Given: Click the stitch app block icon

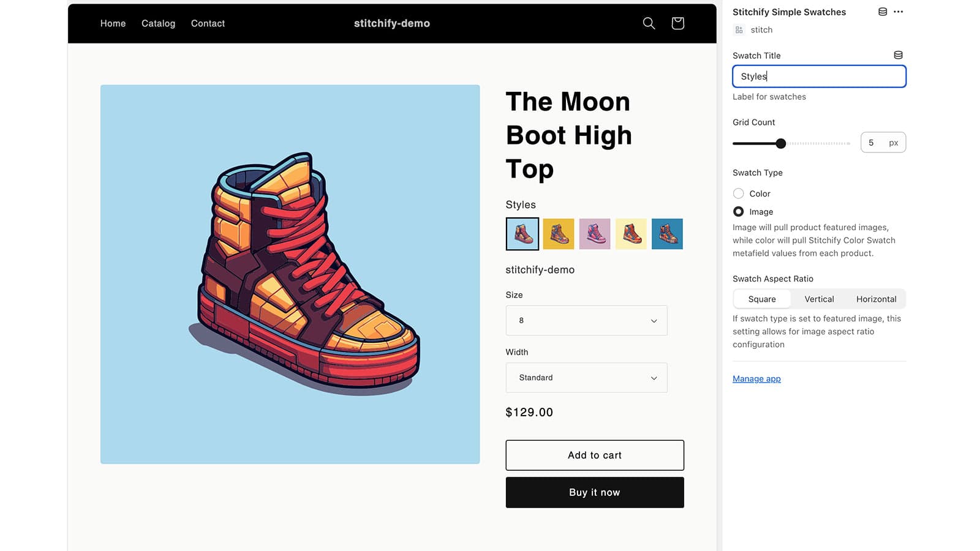Looking at the screenshot, I should click(739, 30).
